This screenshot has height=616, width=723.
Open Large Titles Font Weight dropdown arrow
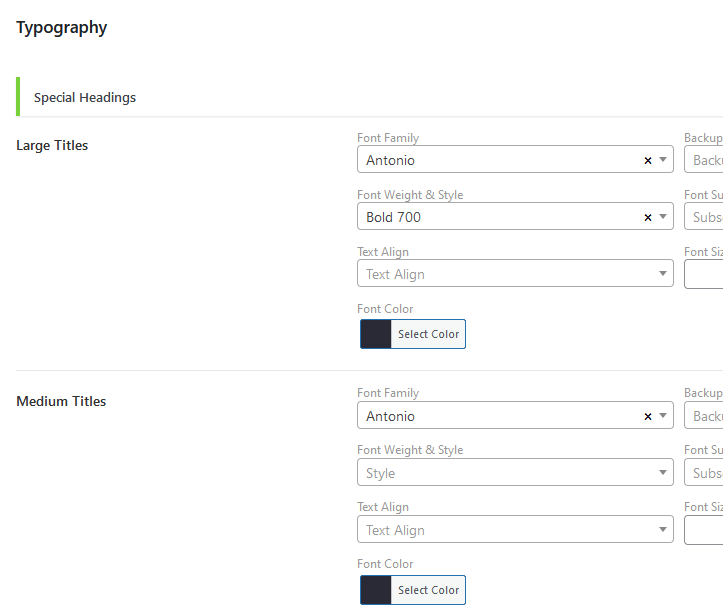click(x=663, y=217)
